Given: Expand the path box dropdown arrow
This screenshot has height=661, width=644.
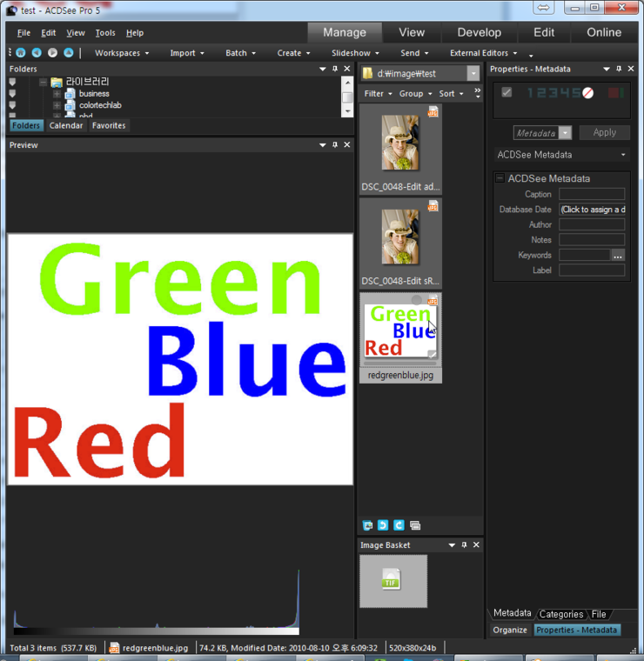Looking at the screenshot, I should [473, 73].
